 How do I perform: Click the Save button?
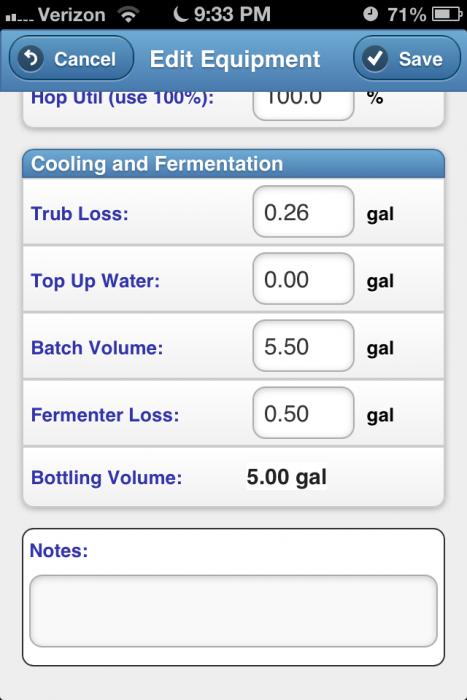pyautogui.click(x=407, y=58)
